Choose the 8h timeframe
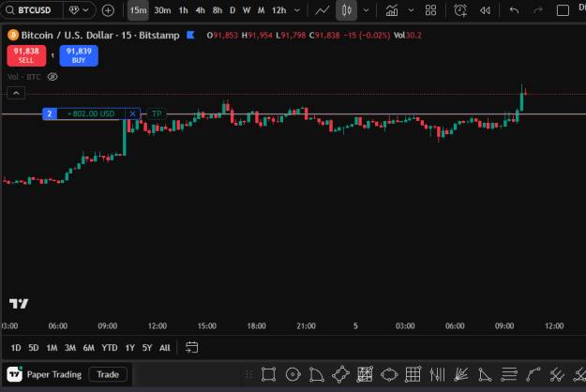 pos(218,10)
